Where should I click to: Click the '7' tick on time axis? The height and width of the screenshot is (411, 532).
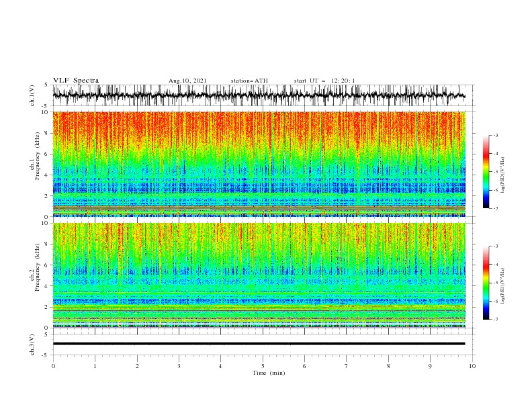click(347, 366)
